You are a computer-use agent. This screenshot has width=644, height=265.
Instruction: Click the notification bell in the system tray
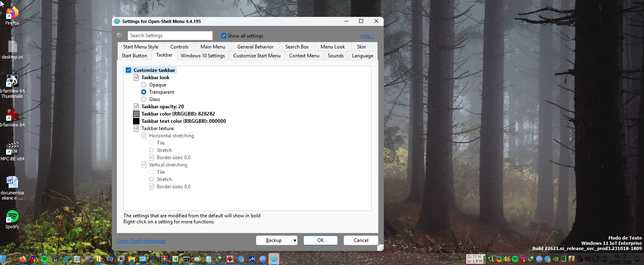click(x=637, y=259)
